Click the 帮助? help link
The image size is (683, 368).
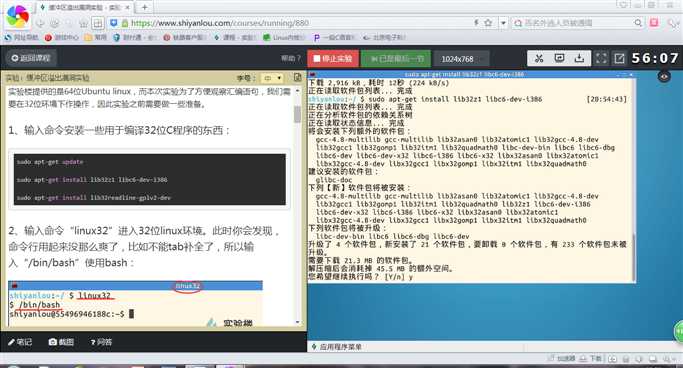(291, 58)
